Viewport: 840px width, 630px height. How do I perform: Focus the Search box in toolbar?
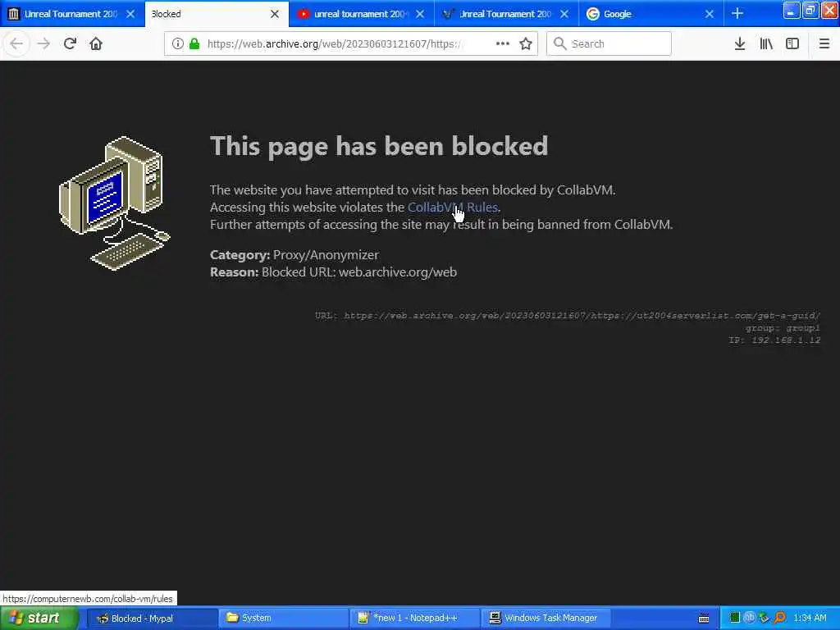[x=609, y=43]
